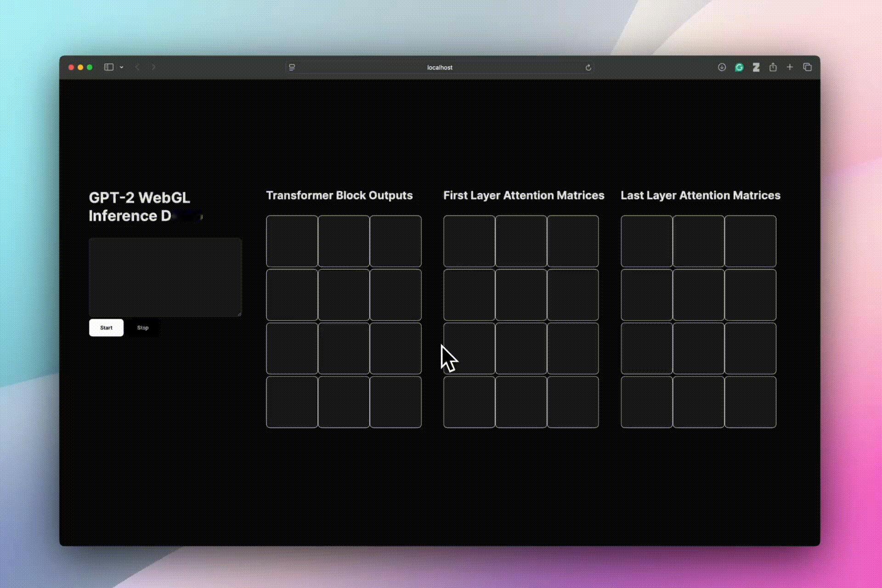Viewport: 882px width, 588px height.
Task: Click the Stop button
Action: tap(143, 328)
